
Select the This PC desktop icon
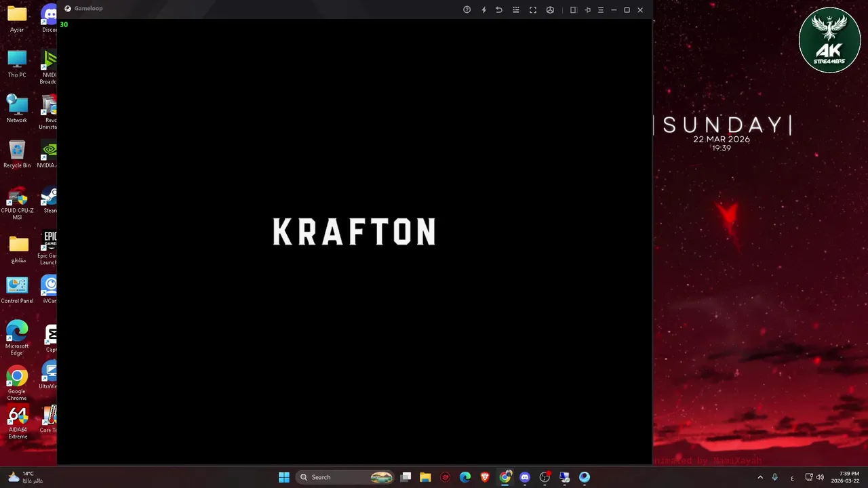17,64
